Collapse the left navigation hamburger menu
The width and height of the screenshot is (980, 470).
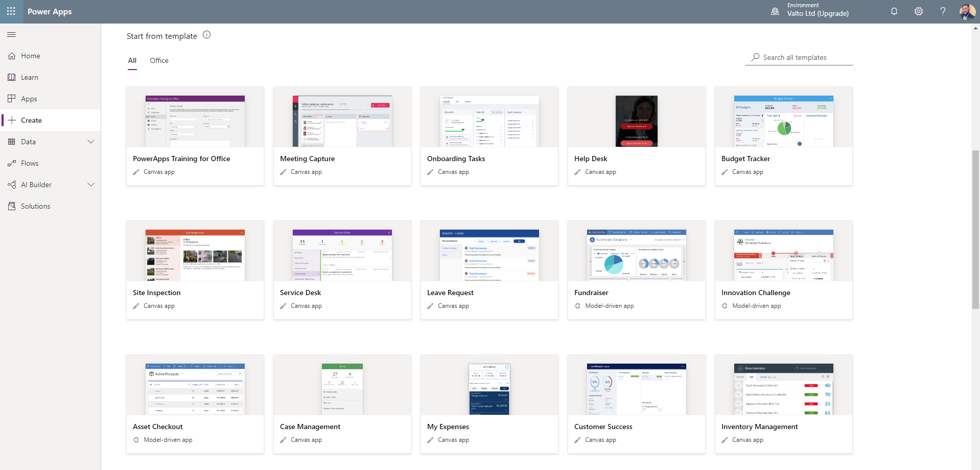point(11,34)
